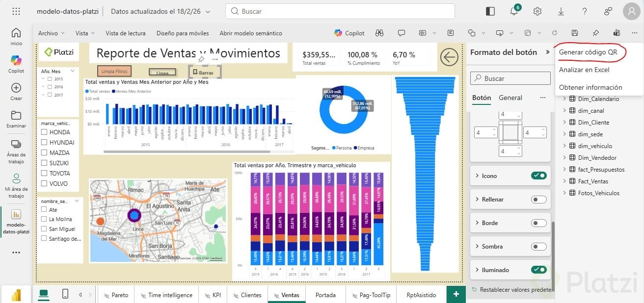The width and height of the screenshot is (644, 303).
Task: Click Diseño para móviles
Action: click(183, 33)
